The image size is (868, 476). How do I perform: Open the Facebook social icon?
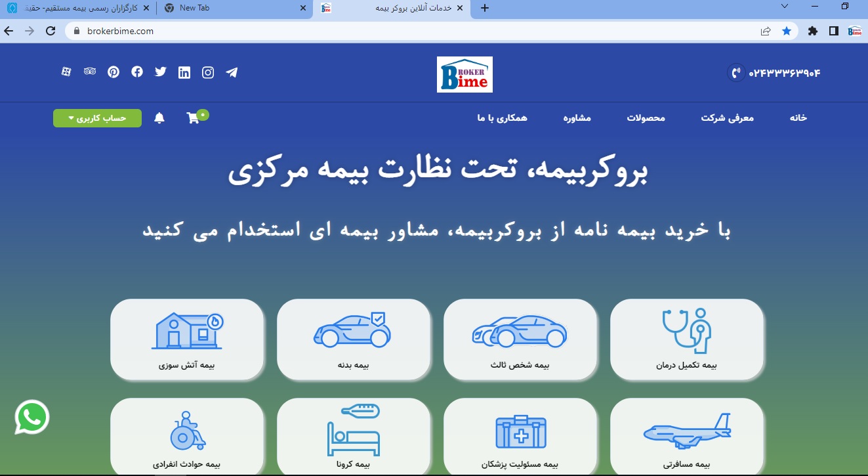coord(137,72)
